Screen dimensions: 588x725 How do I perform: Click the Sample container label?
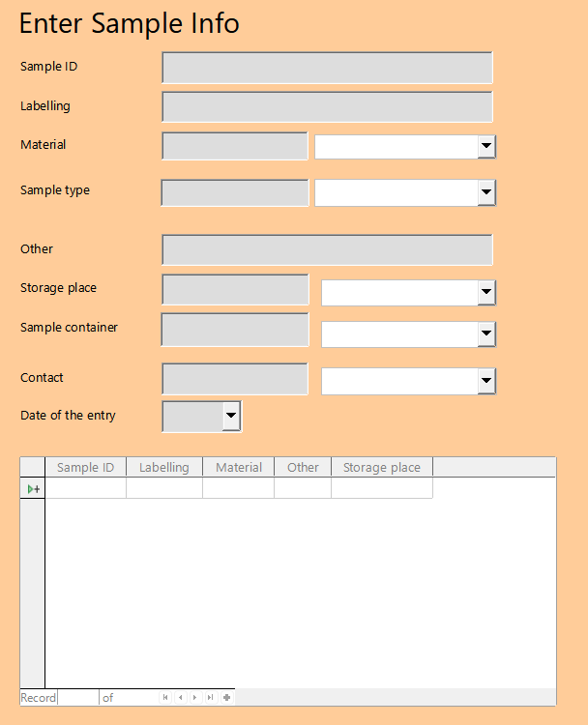coord(69,328)
